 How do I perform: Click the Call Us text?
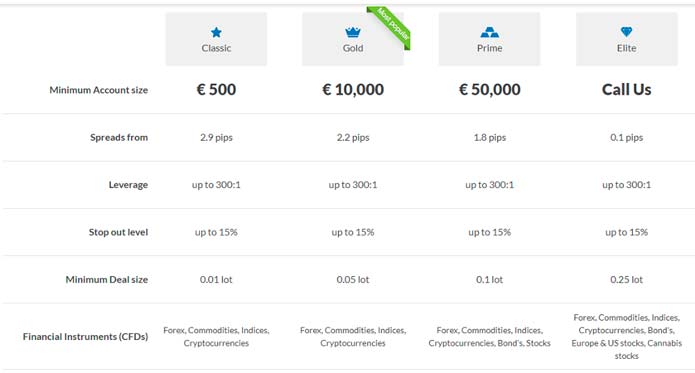[626, 89]
